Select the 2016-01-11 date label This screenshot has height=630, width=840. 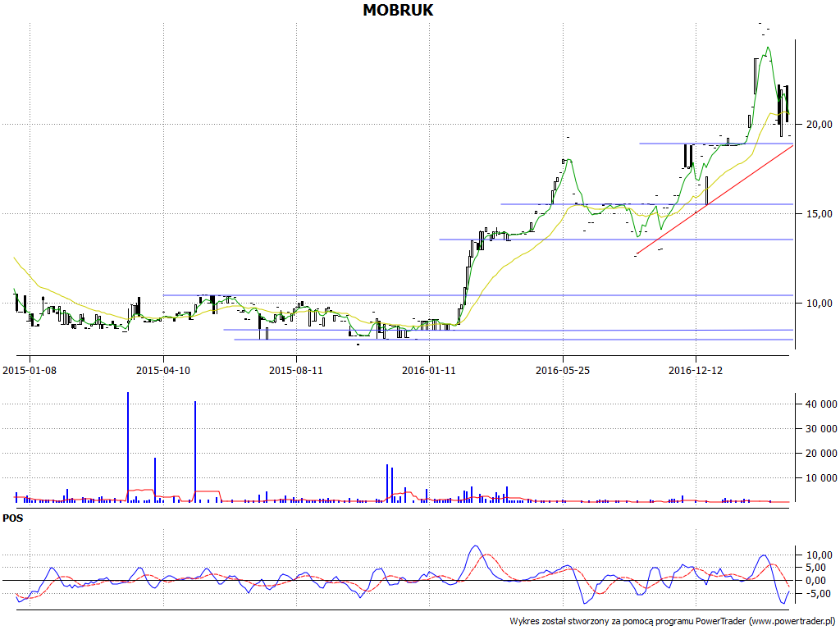[x=428, y=370]
